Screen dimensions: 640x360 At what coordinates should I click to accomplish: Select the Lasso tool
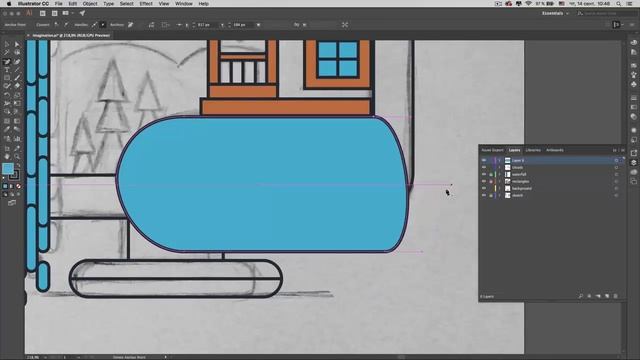(x=17, y=53)
